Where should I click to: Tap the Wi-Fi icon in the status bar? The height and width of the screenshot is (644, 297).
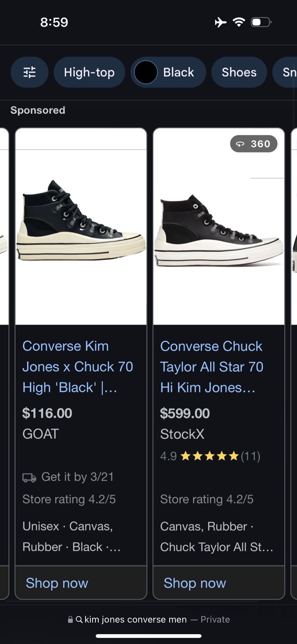239,21
